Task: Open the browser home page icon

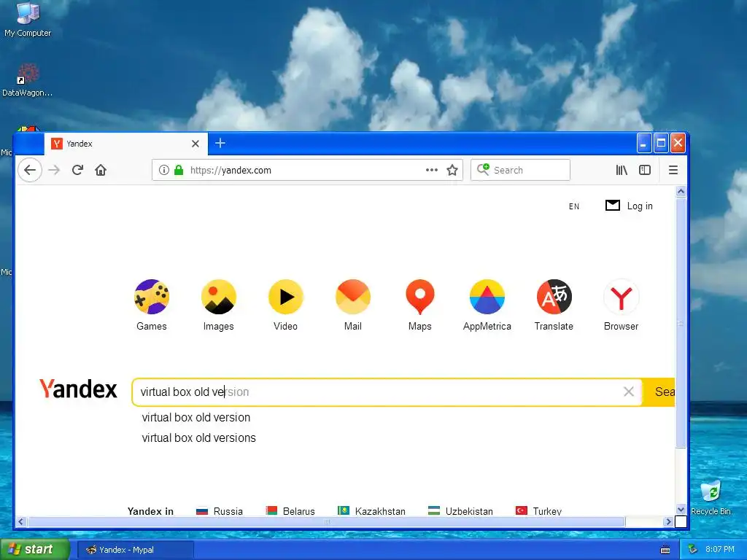Action: tap(101, 170)
